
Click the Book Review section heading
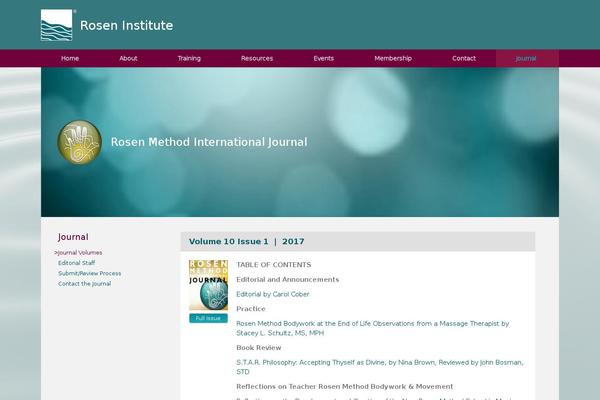click(259, 348)
